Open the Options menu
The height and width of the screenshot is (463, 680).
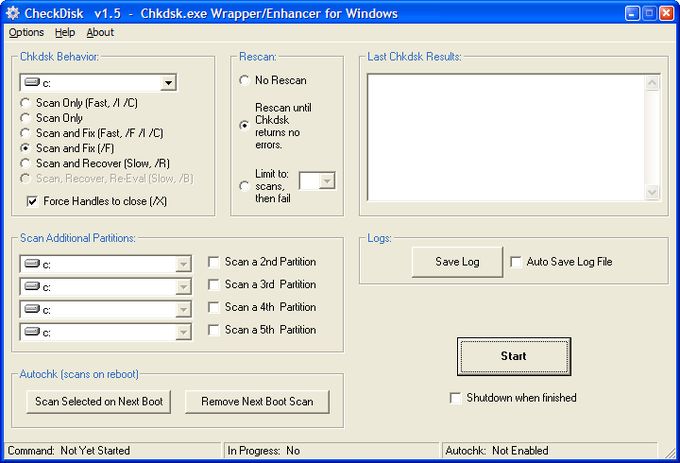(x=26, y=33)
